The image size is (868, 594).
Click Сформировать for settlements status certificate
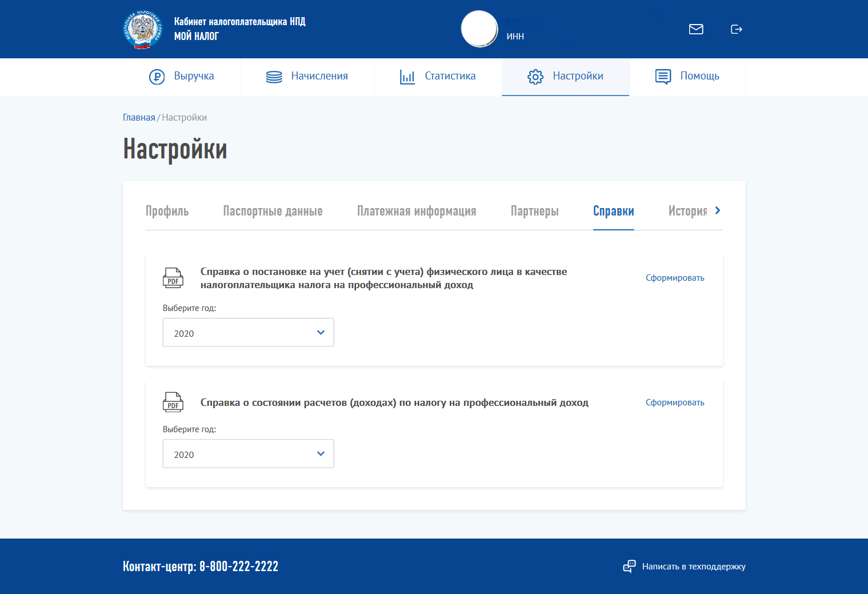tap(675, 402)
